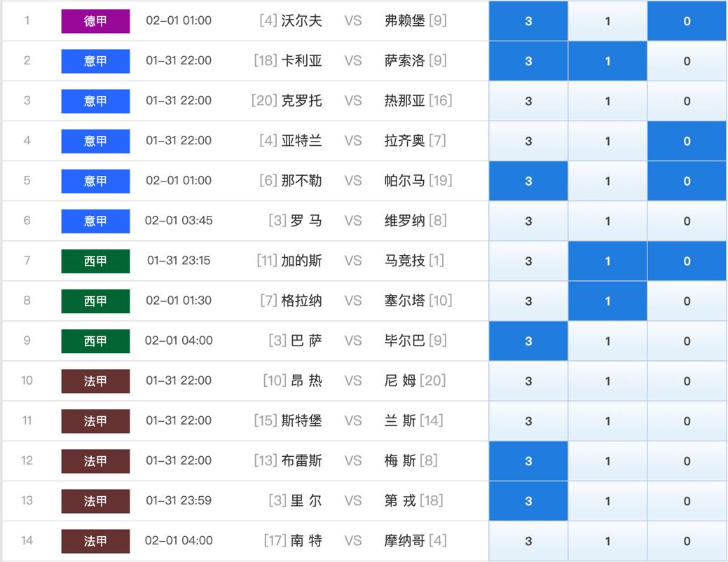Select draw 1 for 罗马 vs 维罗纳
Screen dimensions: 728x562
[607, 221]
